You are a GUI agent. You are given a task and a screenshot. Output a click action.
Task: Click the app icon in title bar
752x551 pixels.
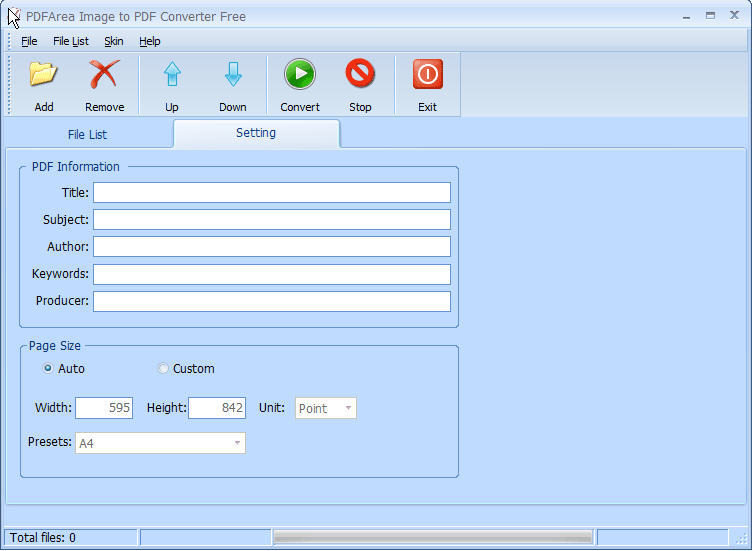(14, 16)
